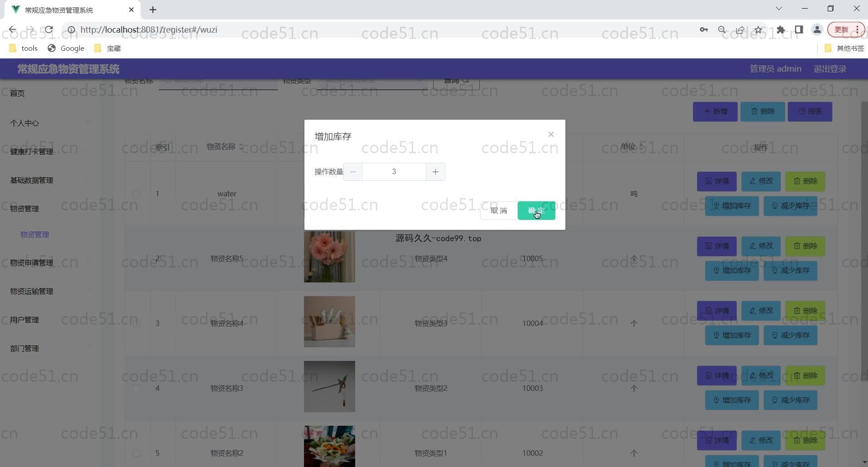Click the red 更新 browser update button
Viewport: 868px width, 467px height.
846,29
